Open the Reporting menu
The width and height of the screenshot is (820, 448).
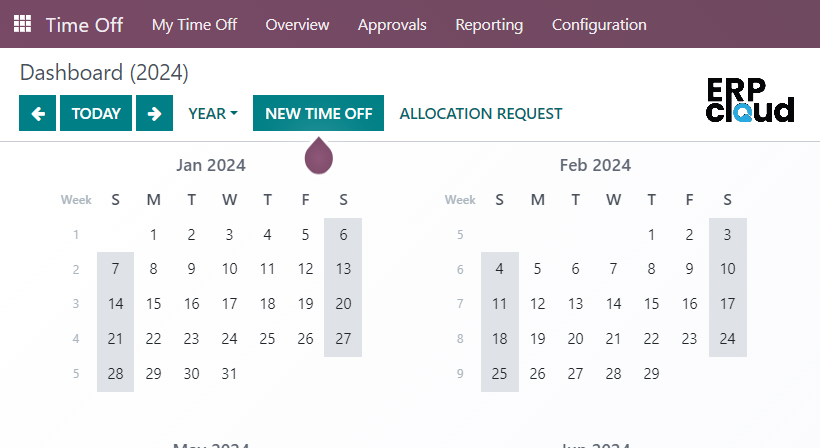click(489, 25)
